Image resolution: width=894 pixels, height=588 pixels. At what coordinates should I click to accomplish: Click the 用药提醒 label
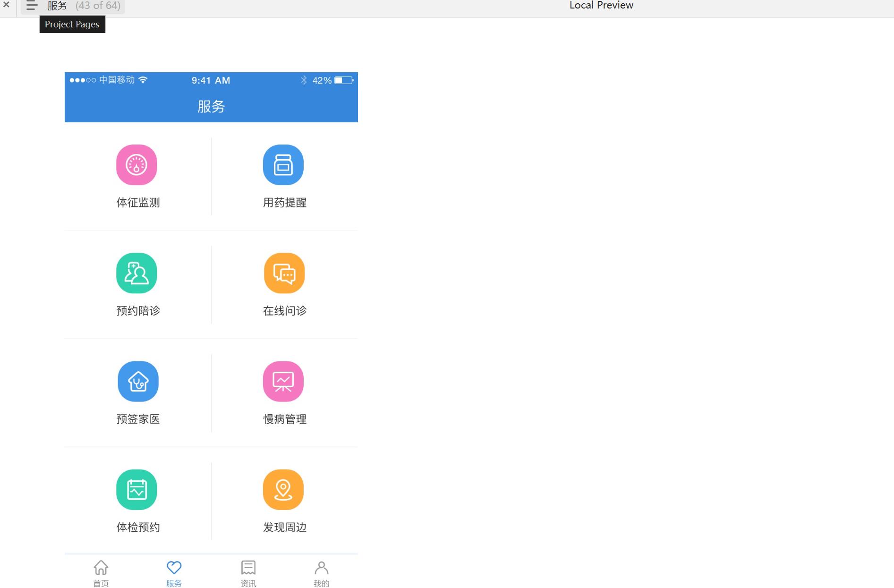[285, 203]
